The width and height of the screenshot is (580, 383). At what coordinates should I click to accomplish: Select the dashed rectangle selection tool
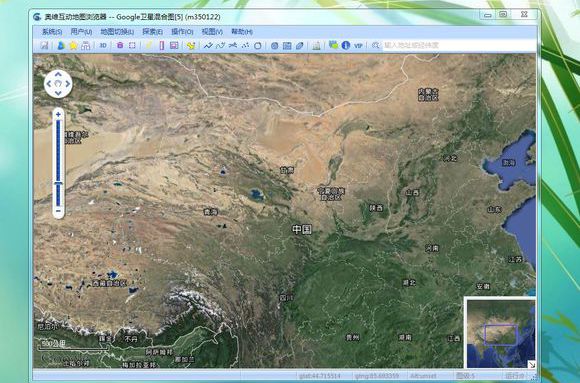132,46
